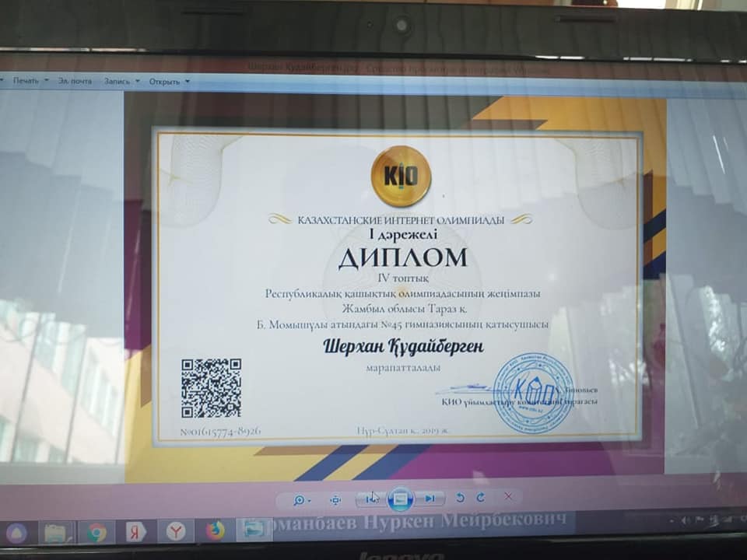The height and width of the screenshot is (560, 747).
Task: Launch Yandex Browser from the taskbar
Action: pos(175,531)
